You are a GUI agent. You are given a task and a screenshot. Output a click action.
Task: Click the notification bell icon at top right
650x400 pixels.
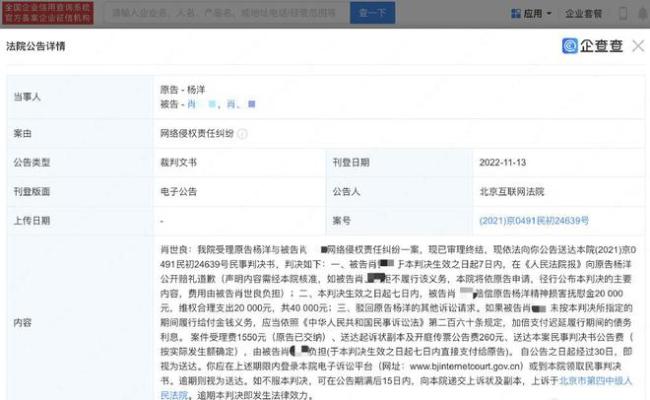pos(641,14)
